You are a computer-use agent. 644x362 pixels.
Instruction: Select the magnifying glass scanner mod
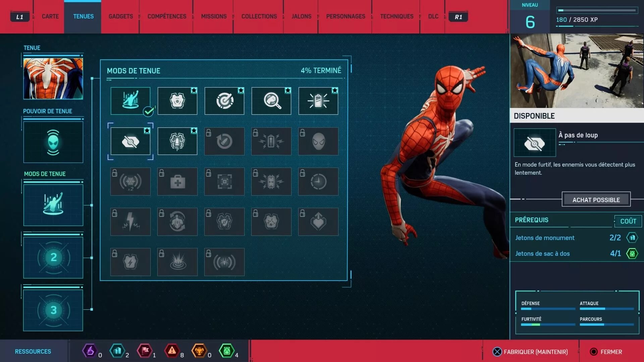(271, 101)
